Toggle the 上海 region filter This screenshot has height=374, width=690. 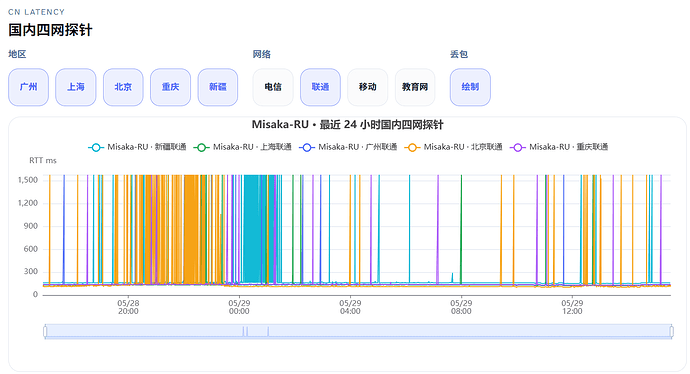(76, 87)
